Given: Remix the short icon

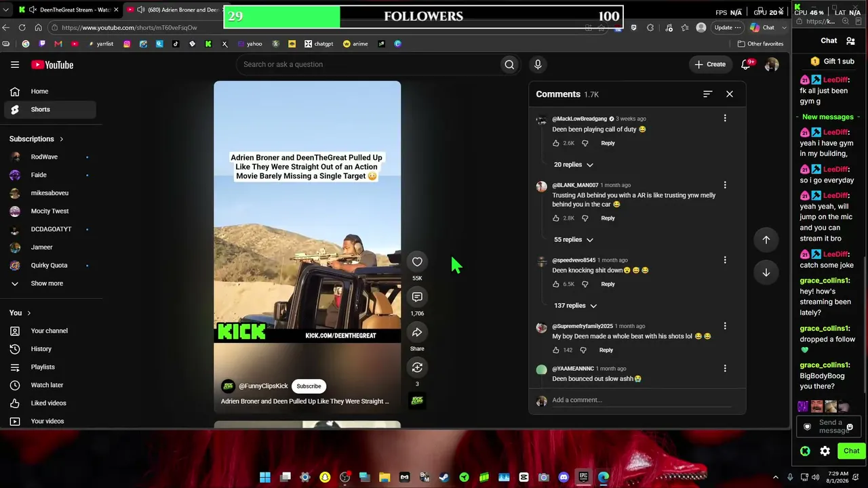Looking at the screenshot, I should (x=417, y=367).
